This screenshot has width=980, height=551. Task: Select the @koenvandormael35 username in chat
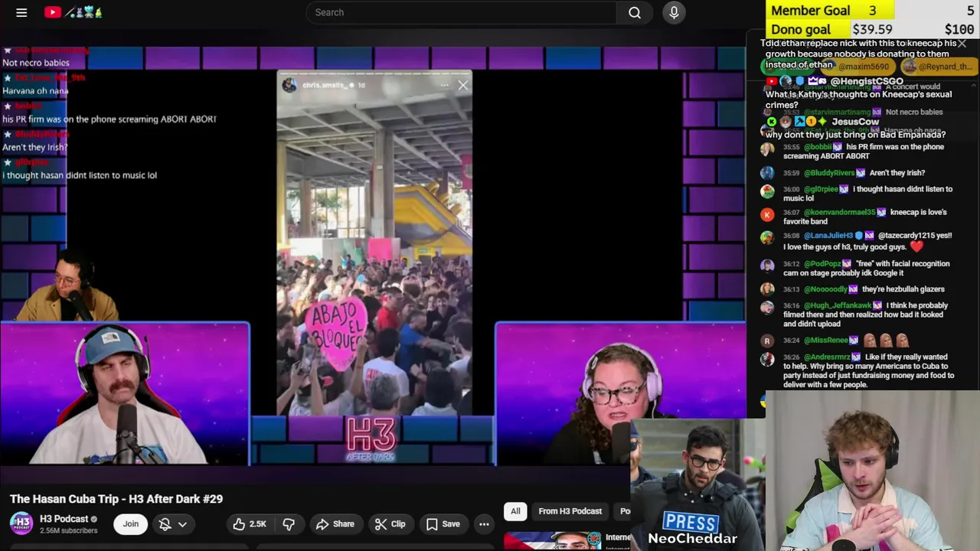pos(839,212)
